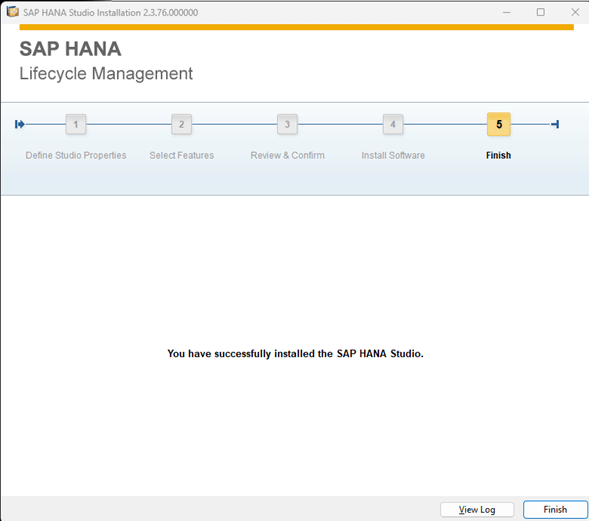Viewport: 589px width, 521px height.
Task: Maximize the installer window
Action: (541, 12)
